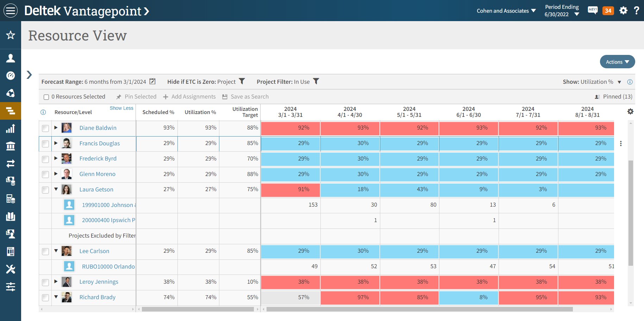The image size is (644, 321).
Task: Check the box for Diane Baldwin
Action: [45, 128]
